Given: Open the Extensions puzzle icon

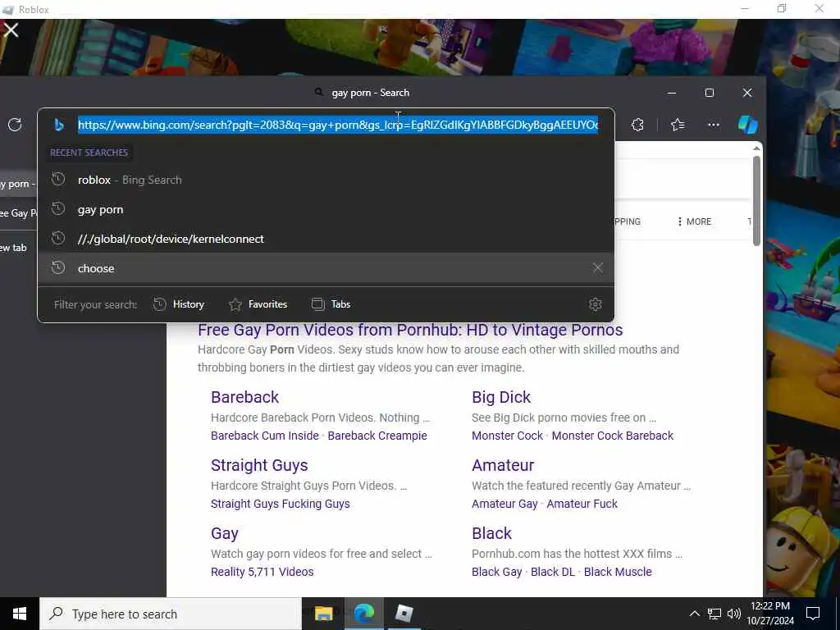Looking at the screenshot, I should pyautogui.click(x=637, y=125).
